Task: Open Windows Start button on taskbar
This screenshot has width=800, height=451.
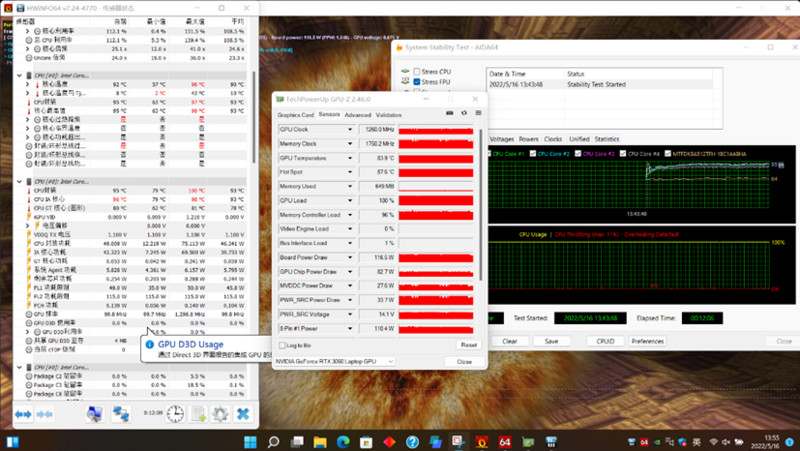Action: (x=251, y=441)
